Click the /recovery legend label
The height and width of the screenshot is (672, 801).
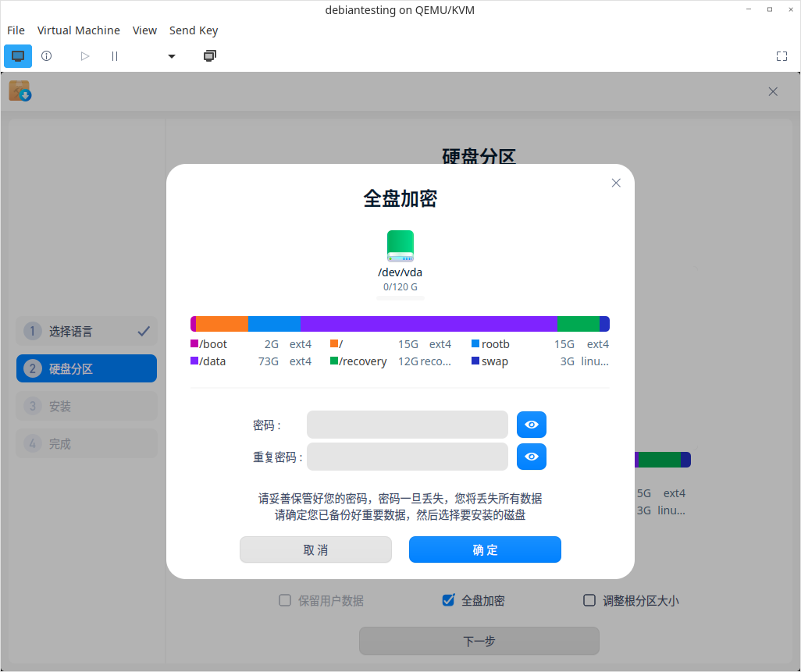tap(363, 361)
